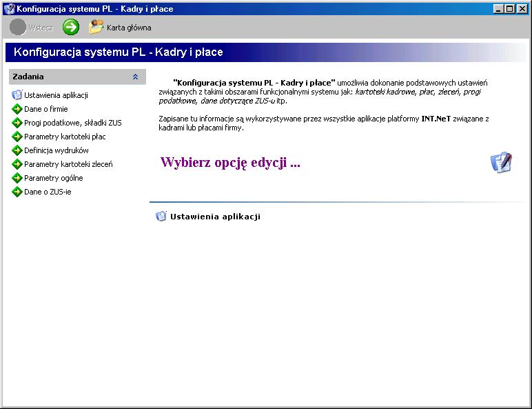Click the title bar application icon
532x409 pixels.
9,8
